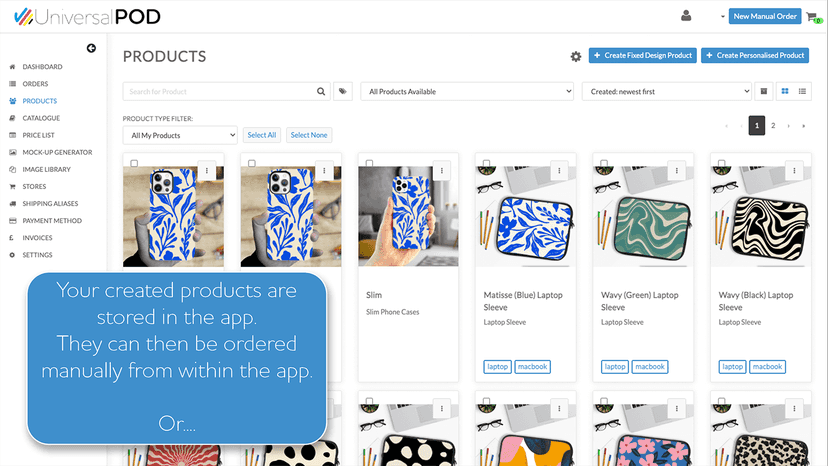This screenshot has width=828, height=466.
Task: Open the options menu of the Wavy (Black) Laptop Sleeve
Action: click(794, 171)
